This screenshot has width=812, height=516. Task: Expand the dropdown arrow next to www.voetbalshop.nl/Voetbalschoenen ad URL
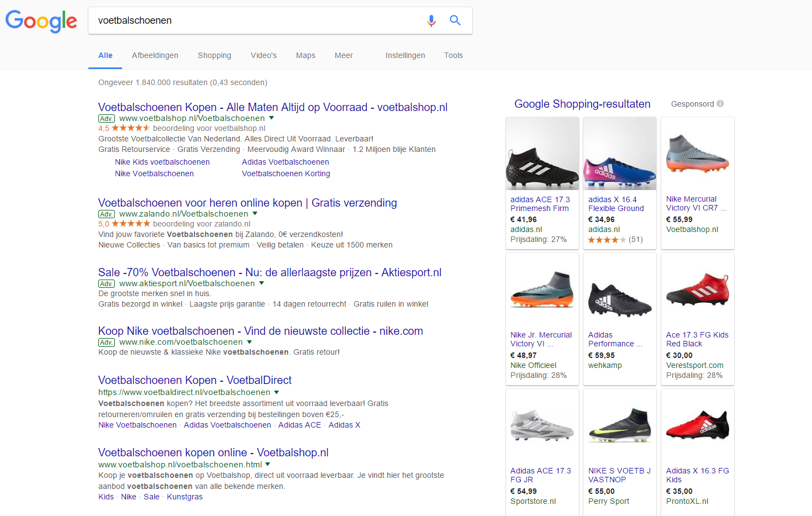tap(271, 118)
